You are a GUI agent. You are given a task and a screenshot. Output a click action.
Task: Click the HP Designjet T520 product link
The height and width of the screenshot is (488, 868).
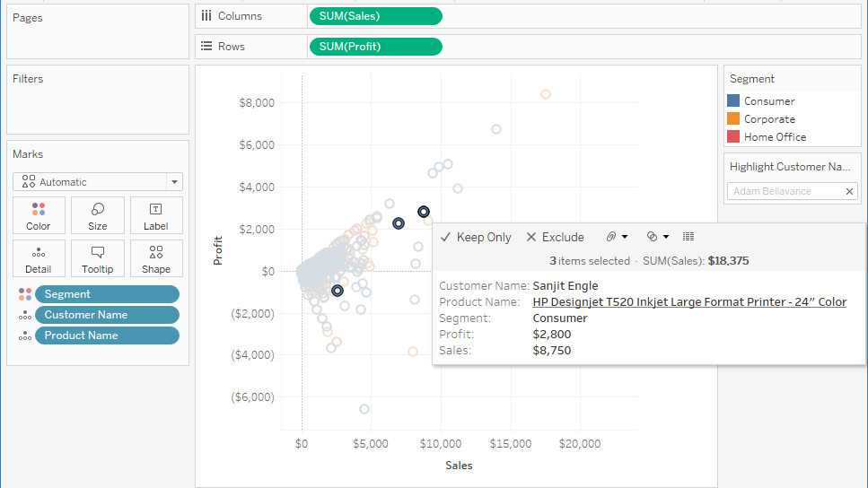pyautogui.click(x=688, y=302)
